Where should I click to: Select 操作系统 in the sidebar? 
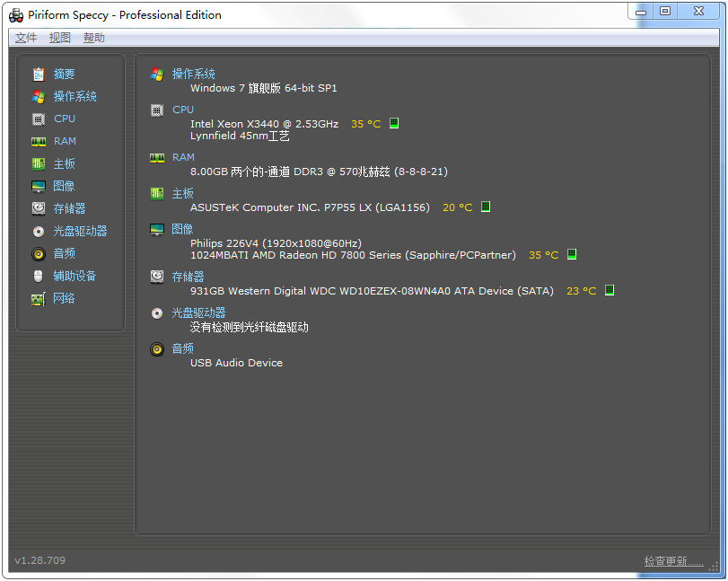[x=75, y=97]
